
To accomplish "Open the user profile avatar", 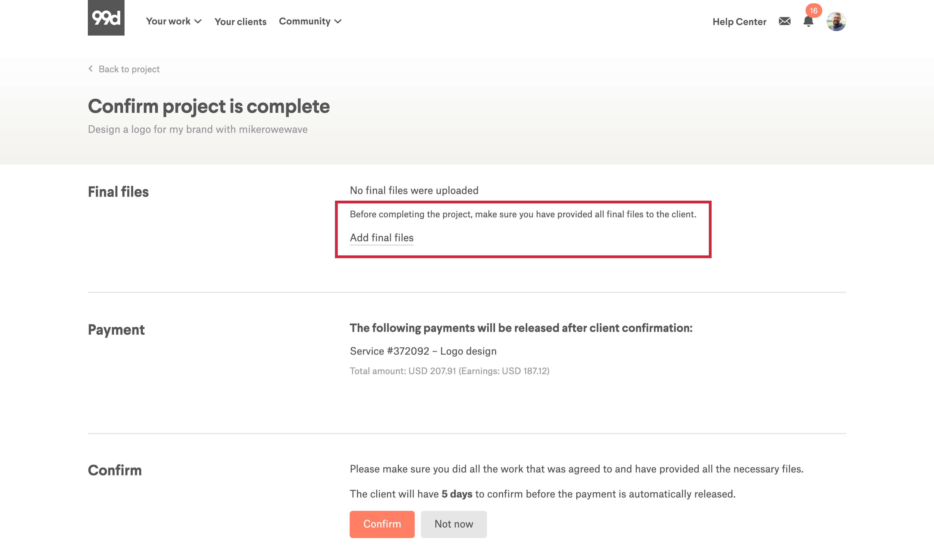I will (x=836, y=21).
